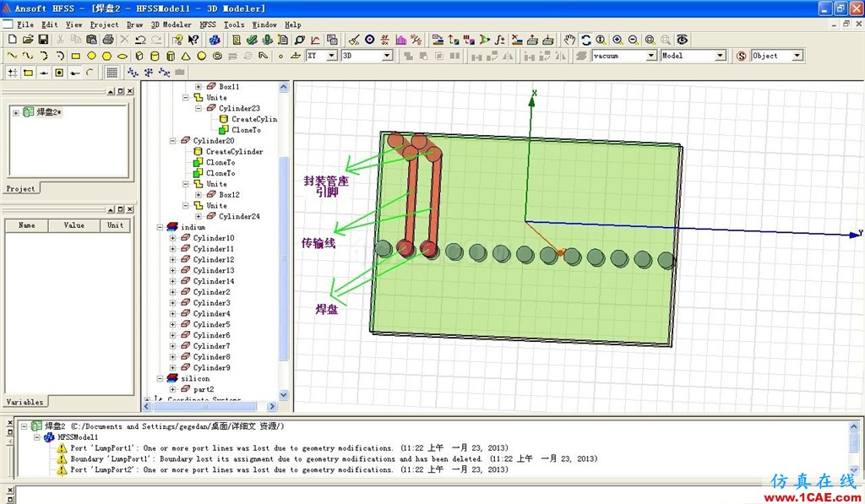Select the Draw point tool

tap(280, 56)
